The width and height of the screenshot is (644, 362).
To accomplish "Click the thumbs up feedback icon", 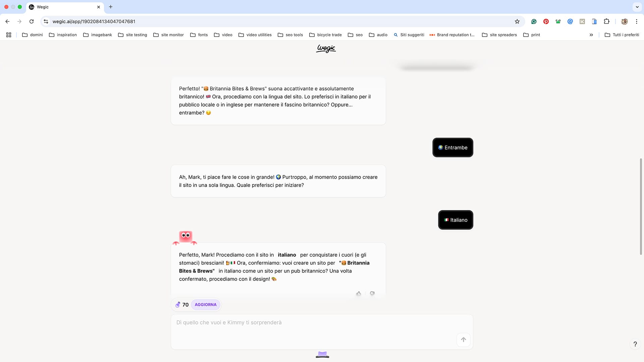I will tap(359, 294).
